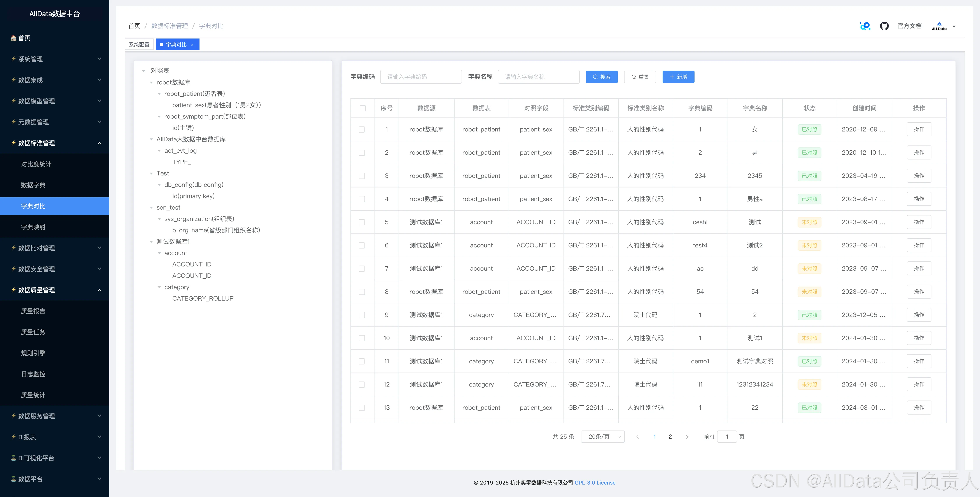This screenshot has height=497, width=980.
Task: Click the AllData user avatar
Action: 939,26
